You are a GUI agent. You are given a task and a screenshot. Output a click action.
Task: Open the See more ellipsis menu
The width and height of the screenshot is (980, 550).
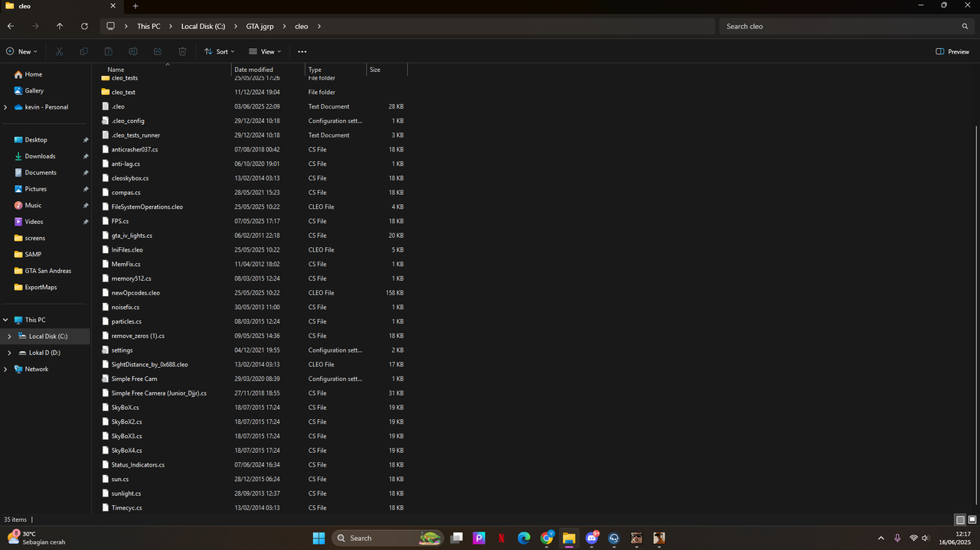(302, 51)
